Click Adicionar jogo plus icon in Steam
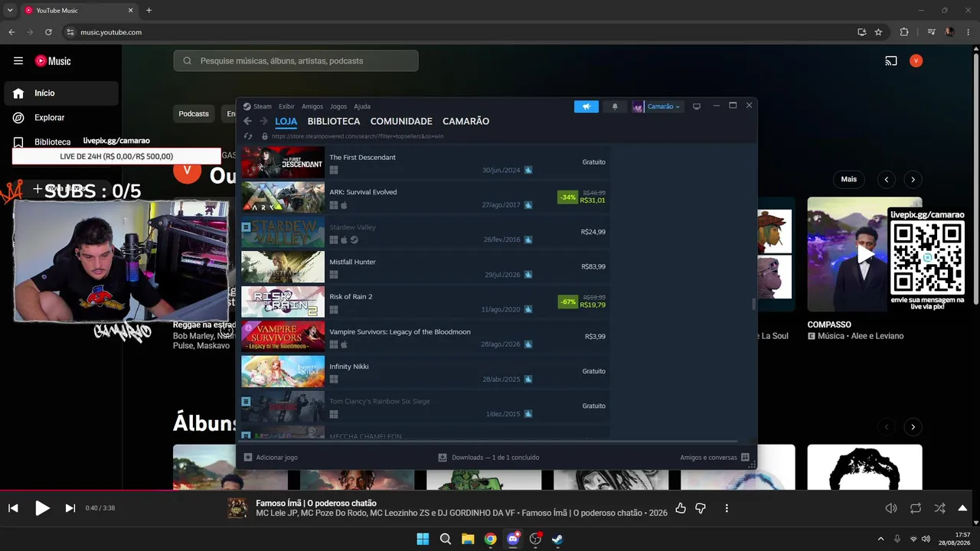 [x=247, y=457]
